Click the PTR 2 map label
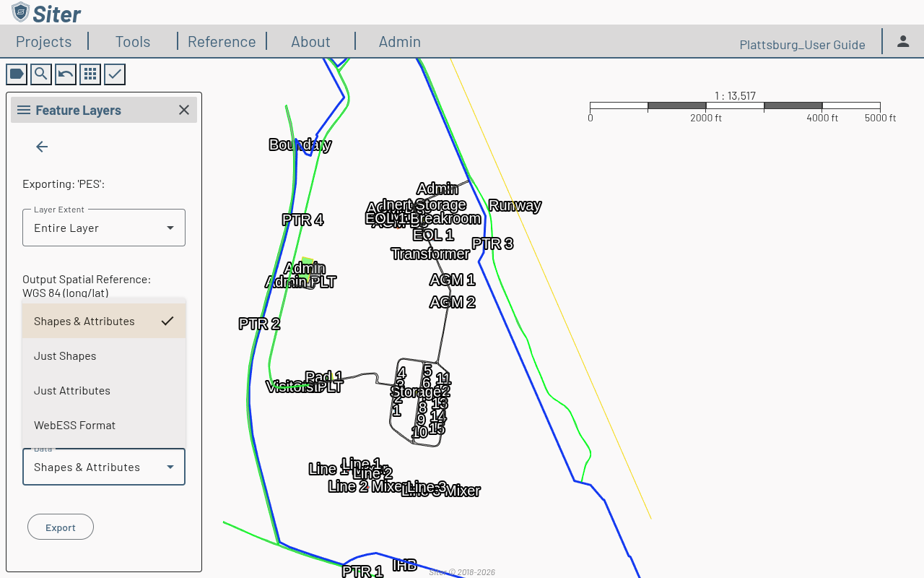The height and width of the screenshot is (578, 924). pyautogui.click(x=259, y=324)
